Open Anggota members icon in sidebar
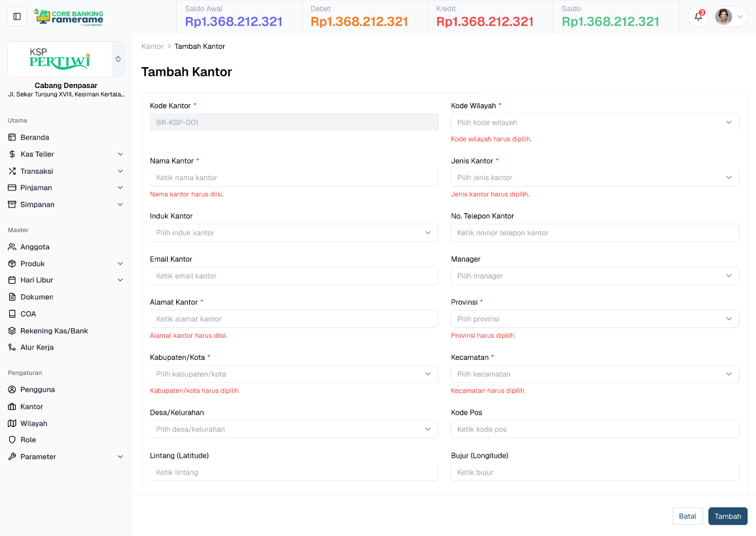This screenshot has width=756, height=536. coord(12,247)
